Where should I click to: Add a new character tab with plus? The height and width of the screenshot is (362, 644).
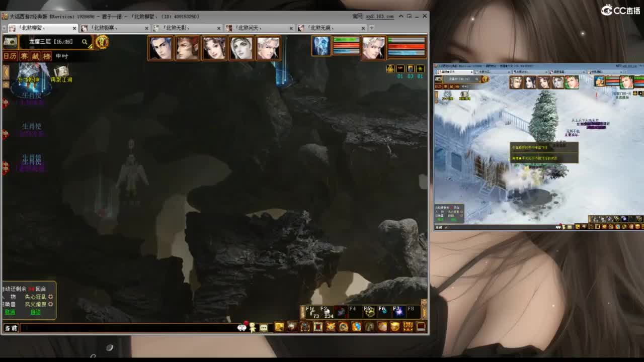point(372,28)
